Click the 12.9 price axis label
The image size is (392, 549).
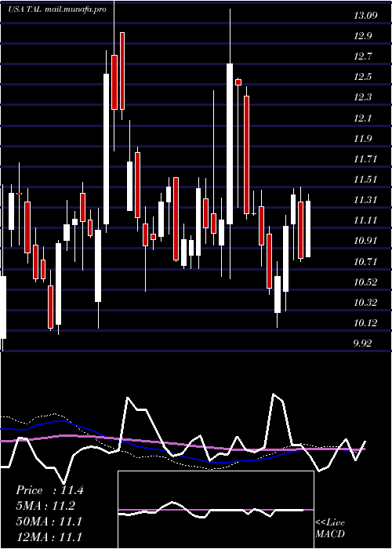pos(362,36)
